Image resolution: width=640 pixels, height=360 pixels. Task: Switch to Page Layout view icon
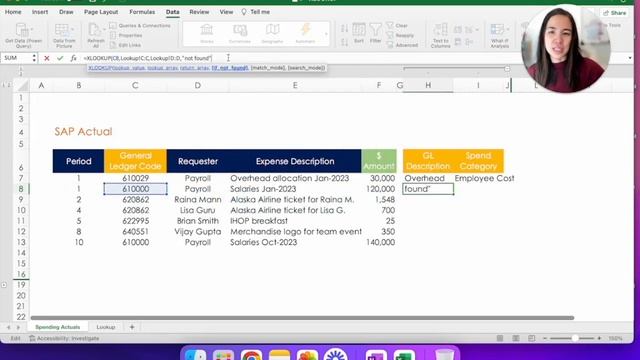coord(516,338)
